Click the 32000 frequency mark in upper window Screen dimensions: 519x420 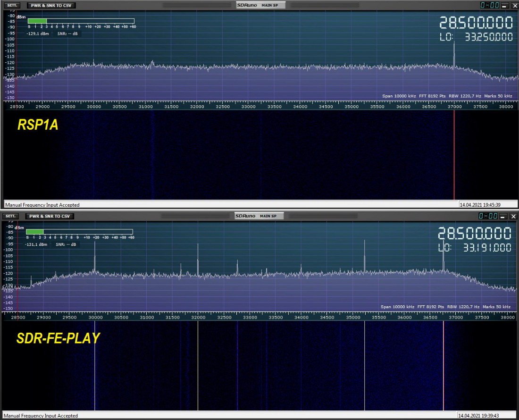197,107
